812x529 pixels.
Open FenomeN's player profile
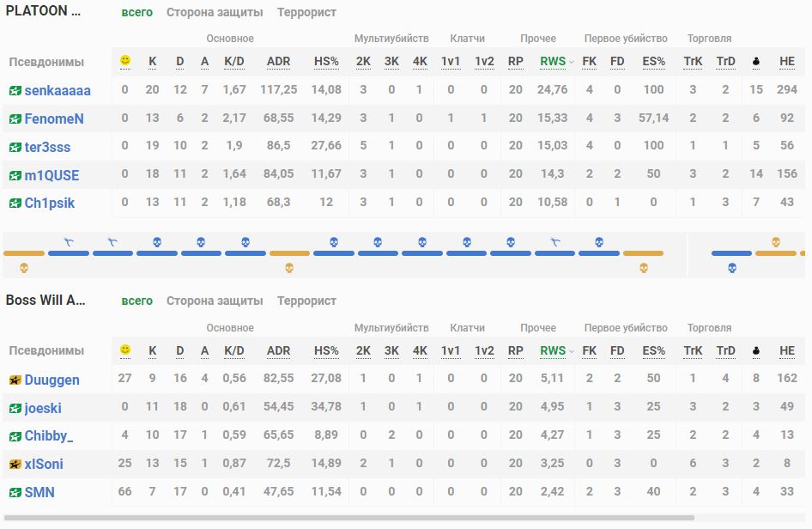54,119
